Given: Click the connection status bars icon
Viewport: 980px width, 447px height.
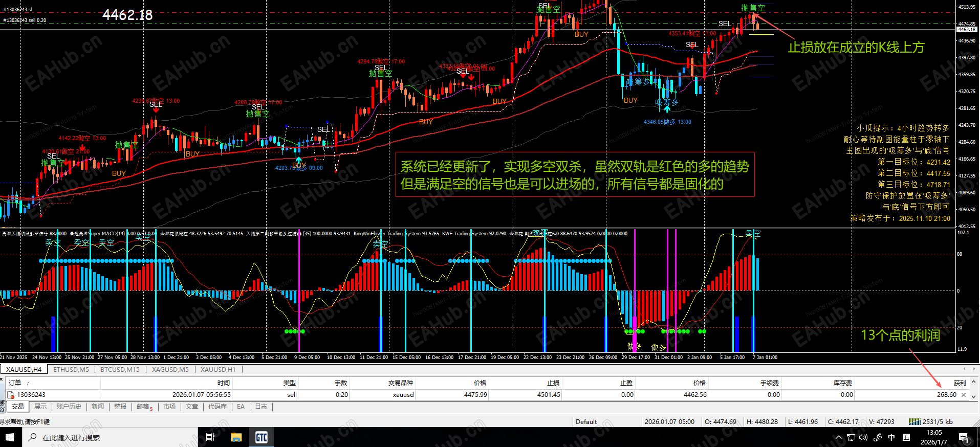Looking at the screenshot, I should click(x=914, y=422).
